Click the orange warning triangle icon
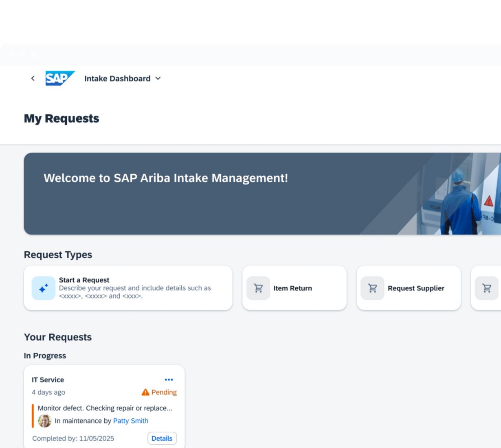The image size is (501, 448). click(145, 392)
